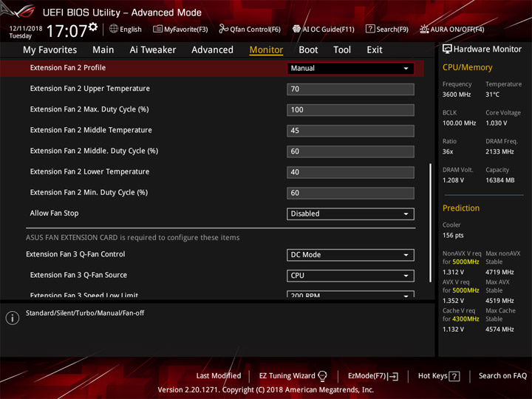Screen dimensions: 532x399
Task: Switch to the Main tab
Action: (x=103, y=50)
